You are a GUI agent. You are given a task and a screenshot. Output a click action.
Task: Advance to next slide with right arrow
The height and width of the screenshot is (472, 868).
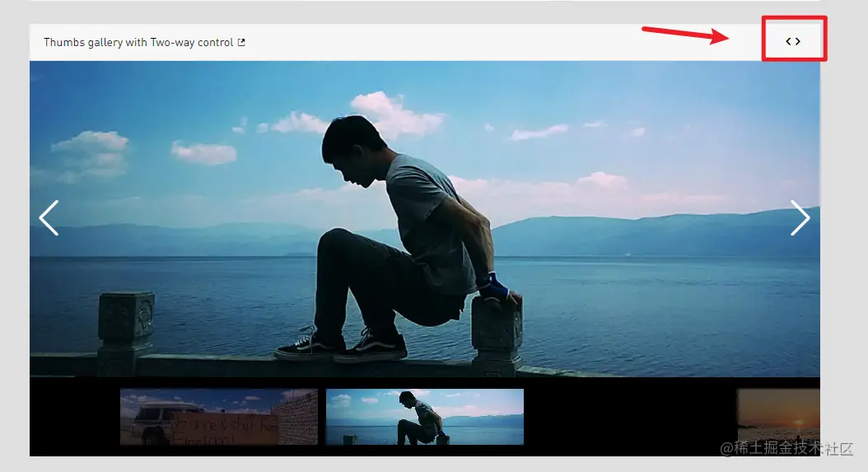click(x=800, y=217)
